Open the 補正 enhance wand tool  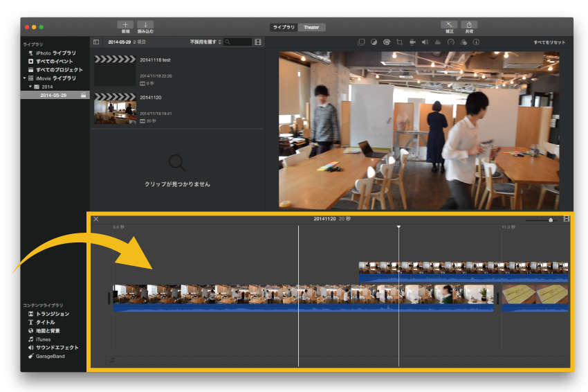449,25
